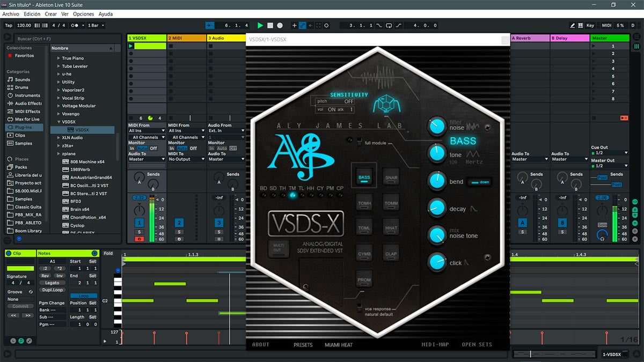This screenshot has width=644, height=362.
Task: Expand the True Piano folder
Action: click(x=59, y=58)
